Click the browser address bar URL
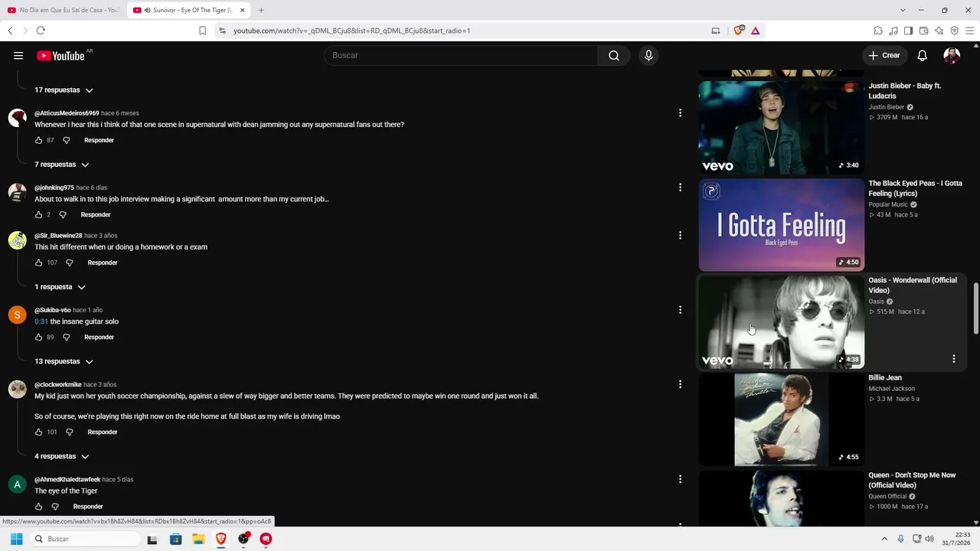Viewport: 980px width, 551px height. pyautogui.click(x=351, y=31)
